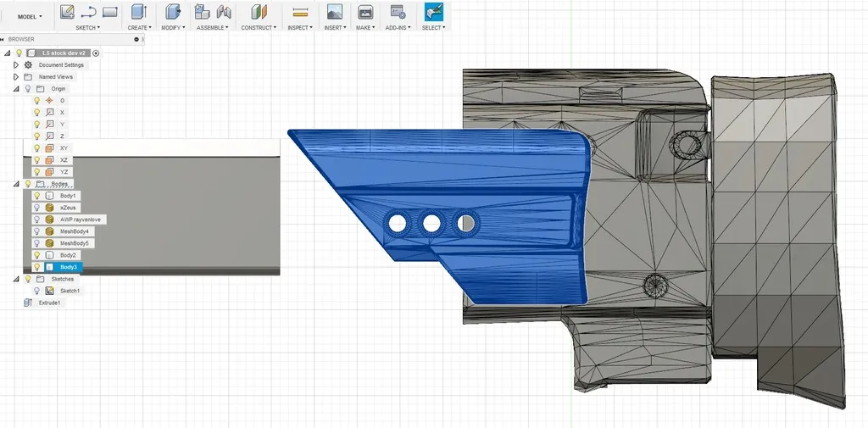Click the Press Pull icon in Modify
This screenshot has height=428, width=868.
click(173, 12)
